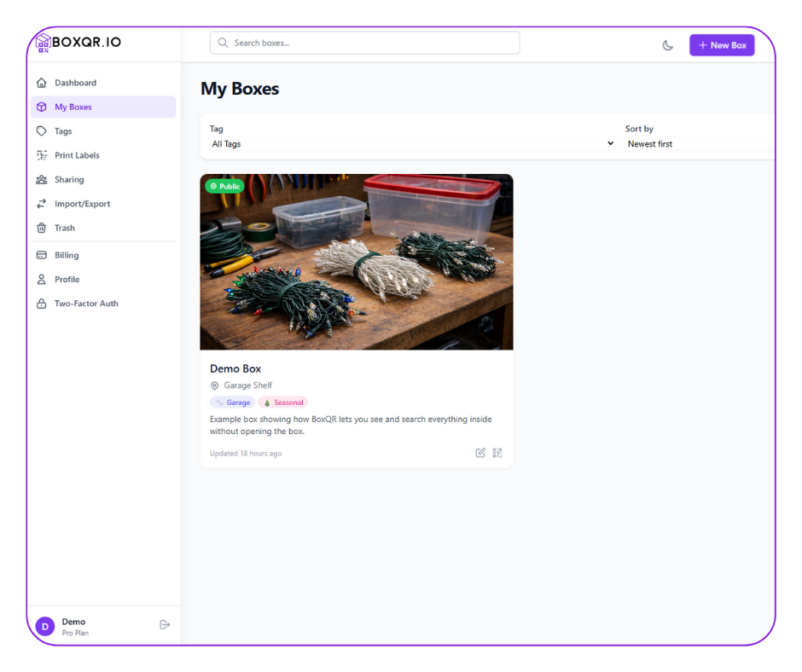Viewport: 802px width, 672px height.
Task: Click the Trash bin icon in sidebar
Action: (41, 228)
